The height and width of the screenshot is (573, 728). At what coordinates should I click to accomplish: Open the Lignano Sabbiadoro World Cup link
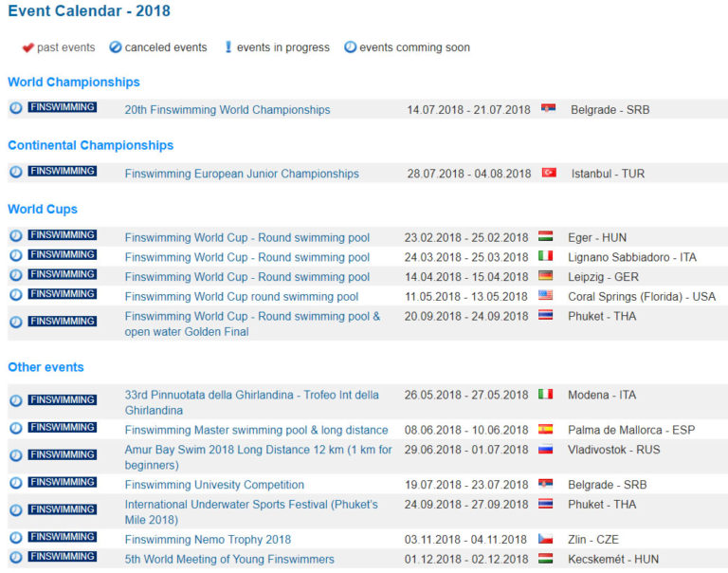pyautogui.click(x=247, y=257)
